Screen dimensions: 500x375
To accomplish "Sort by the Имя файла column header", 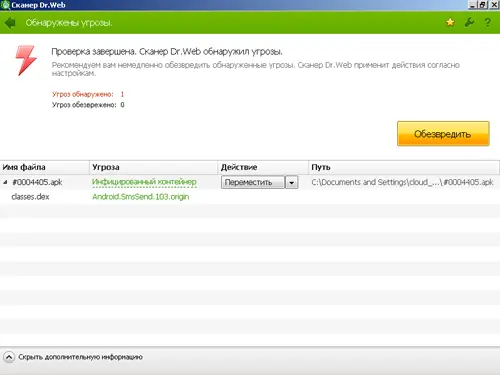I will coord(45,167).
